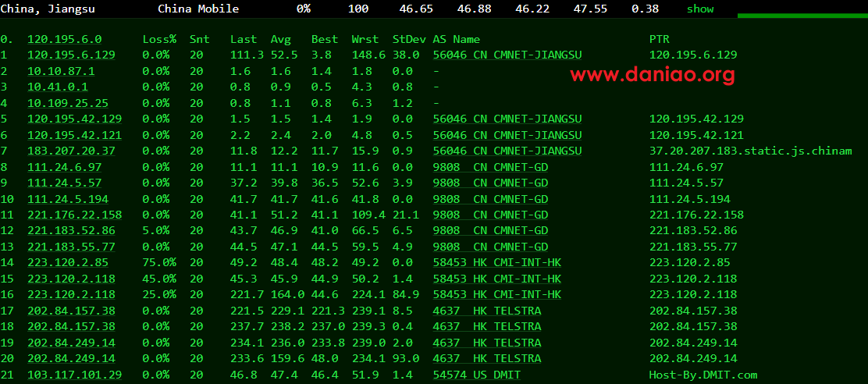Select the 'Snt' column header
Screen dimensions: 868x384
200,39
